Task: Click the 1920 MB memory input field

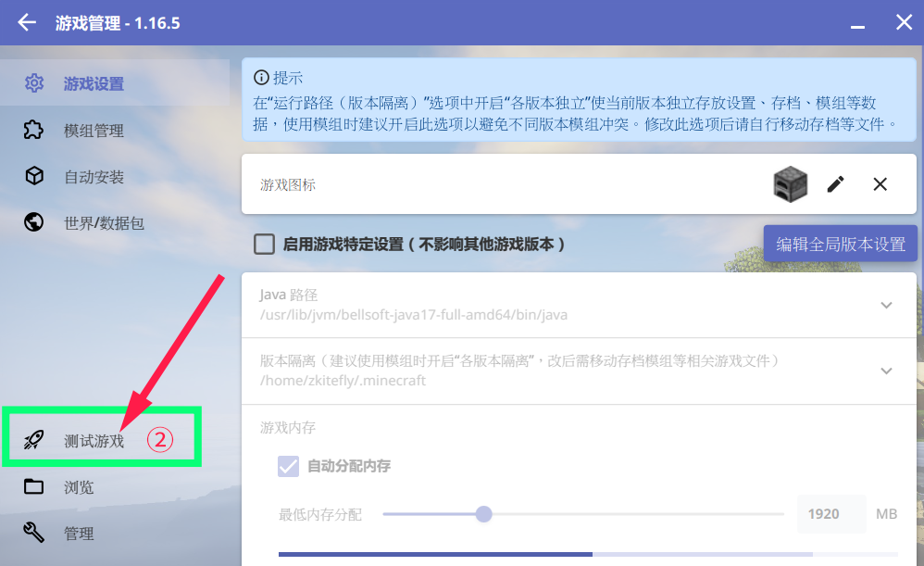Action: (831, 514)
